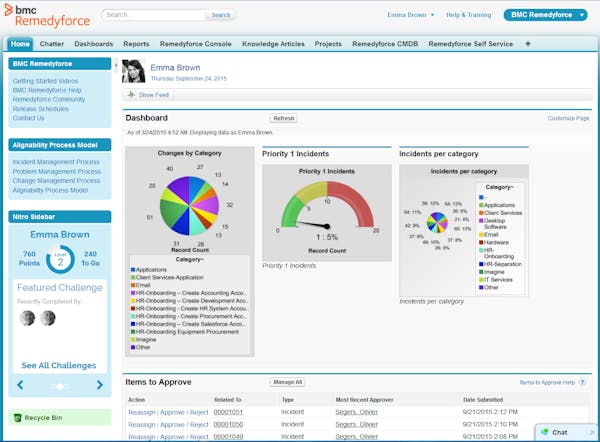
Task: Click the Chat bubble icon
Action: pos(544,432)
